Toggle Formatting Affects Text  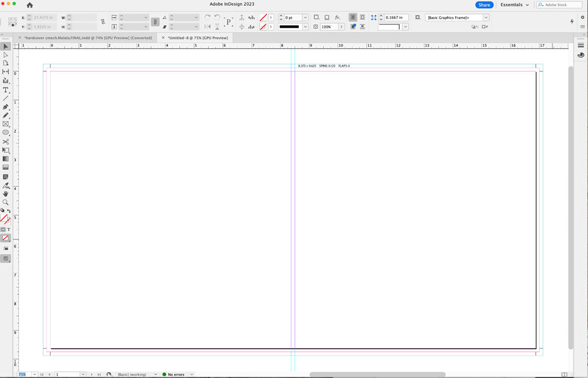point(9,229)
